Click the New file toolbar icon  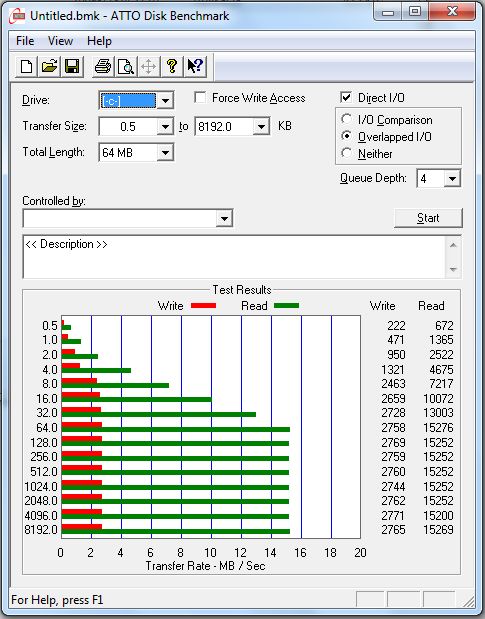point(26,66)
